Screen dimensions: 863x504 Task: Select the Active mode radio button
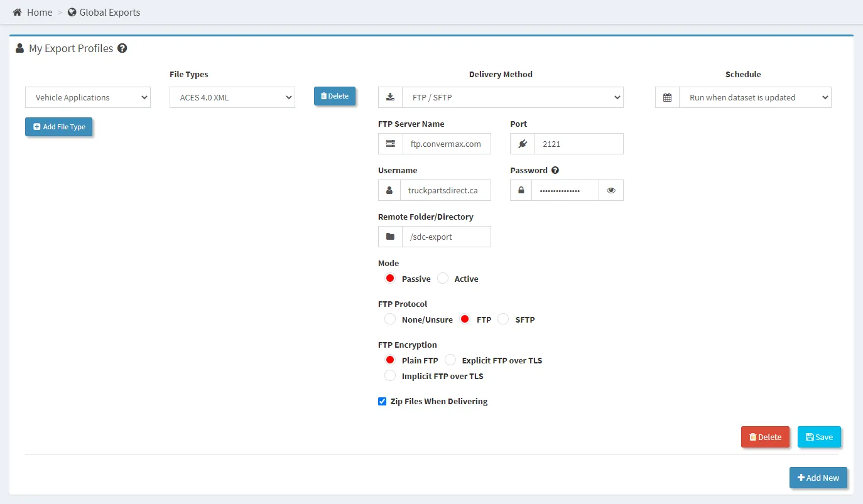(443, 279)
